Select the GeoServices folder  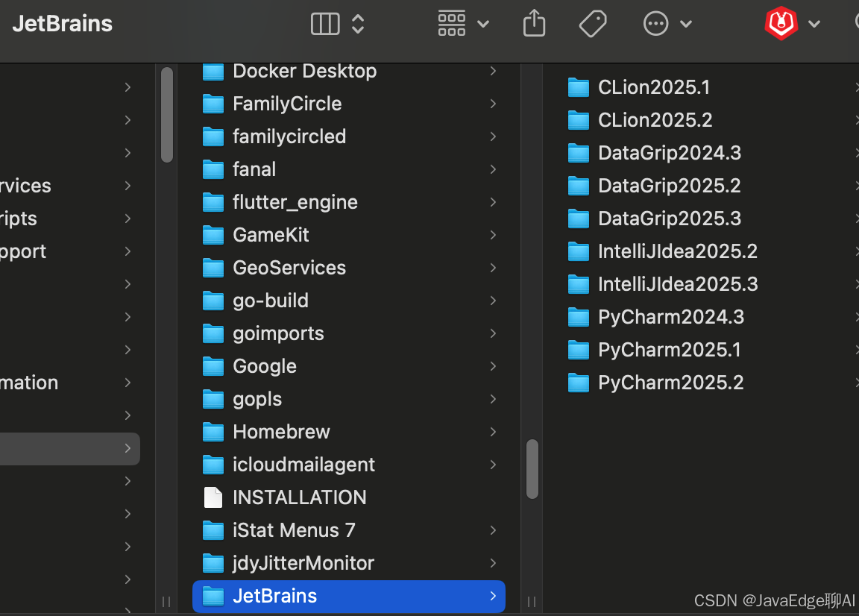[x=349, y=268]
